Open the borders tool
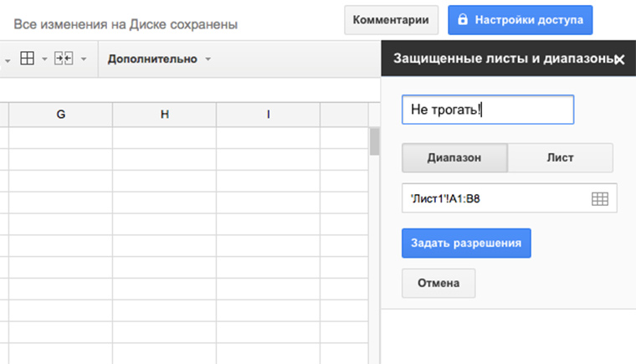 [x=27, y=59]
